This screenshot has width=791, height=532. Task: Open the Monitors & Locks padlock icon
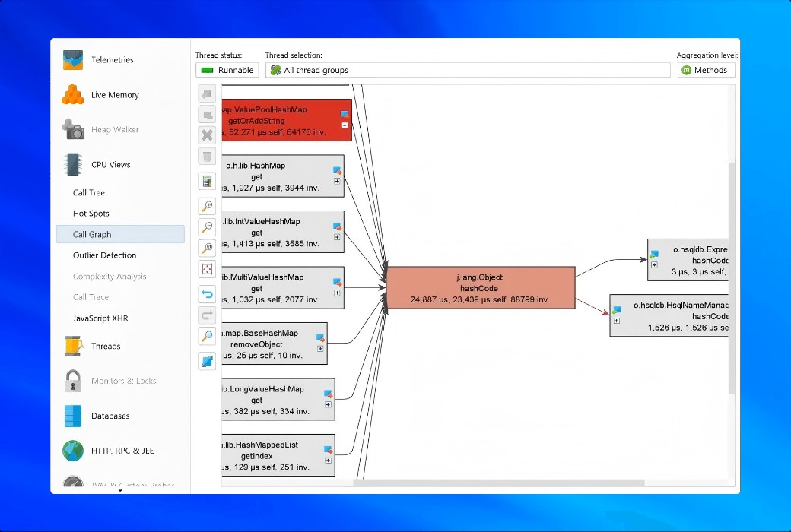(x=73, y=381)
